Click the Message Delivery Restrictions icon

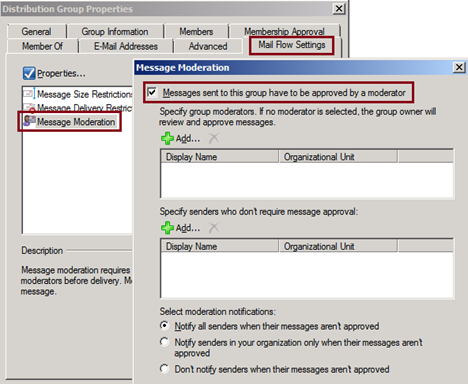pyautogui.click(x=29, y=108)
